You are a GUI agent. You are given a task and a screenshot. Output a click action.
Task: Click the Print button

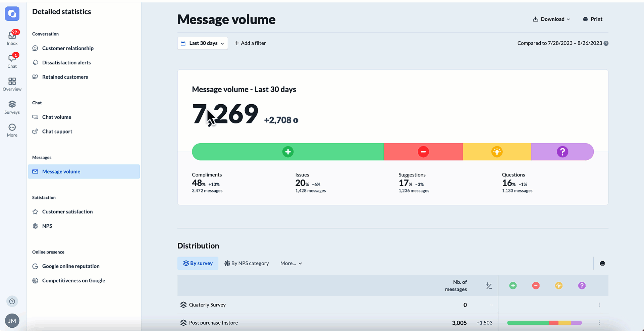593,19
